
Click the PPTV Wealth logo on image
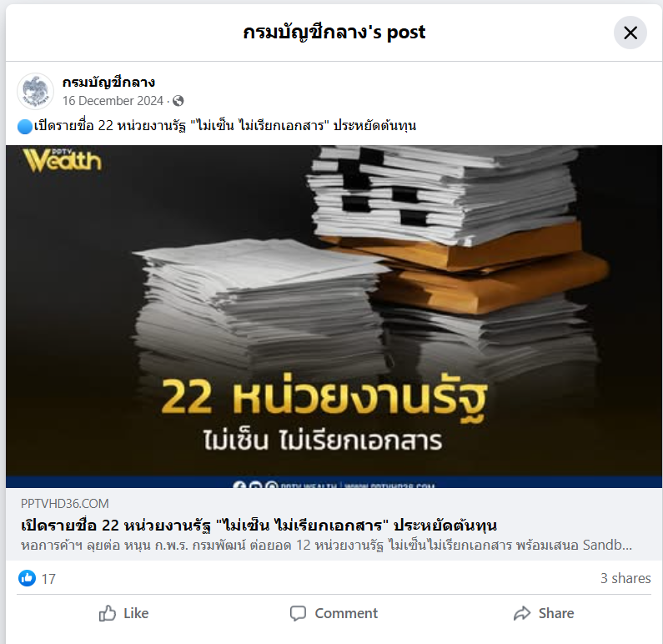coord(63,160)
